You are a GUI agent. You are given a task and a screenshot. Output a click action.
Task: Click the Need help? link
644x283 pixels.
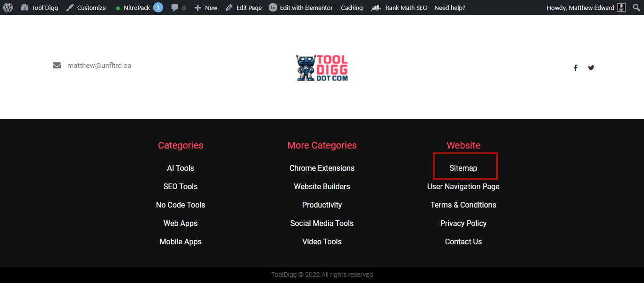point(450,8)
